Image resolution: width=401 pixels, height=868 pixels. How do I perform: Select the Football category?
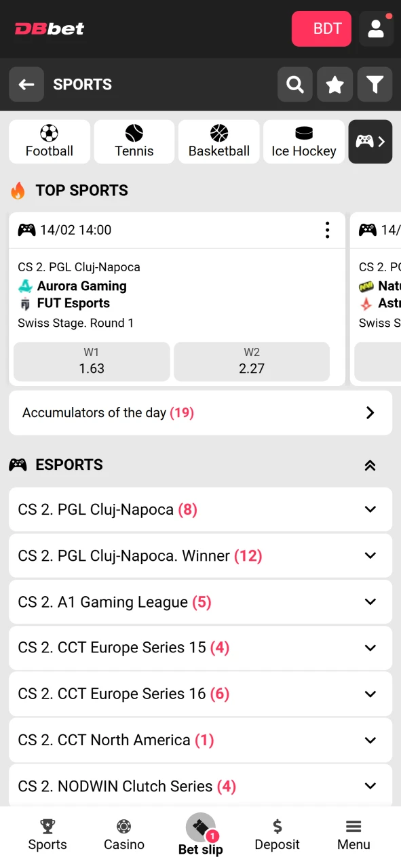pyautogui.click(x=49, y=142)
